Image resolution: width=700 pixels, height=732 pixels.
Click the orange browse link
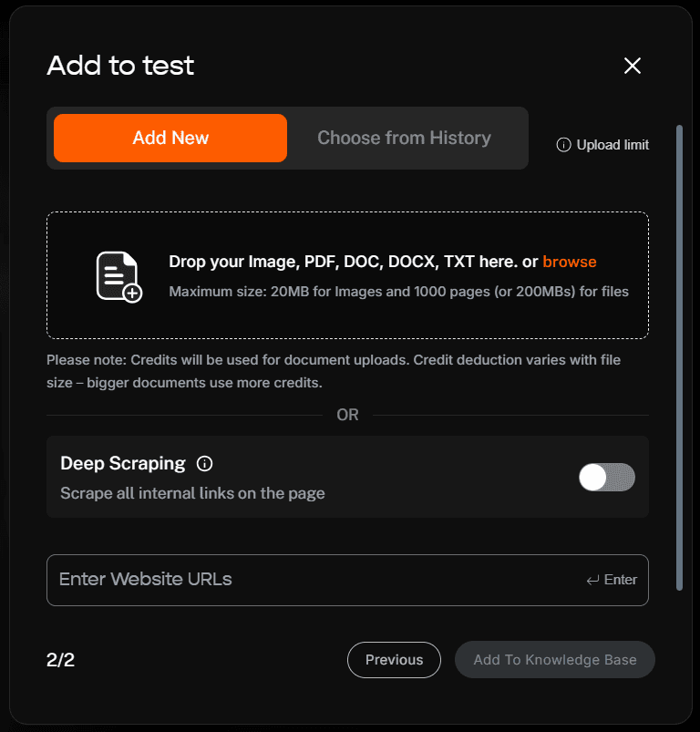point(570,263)
